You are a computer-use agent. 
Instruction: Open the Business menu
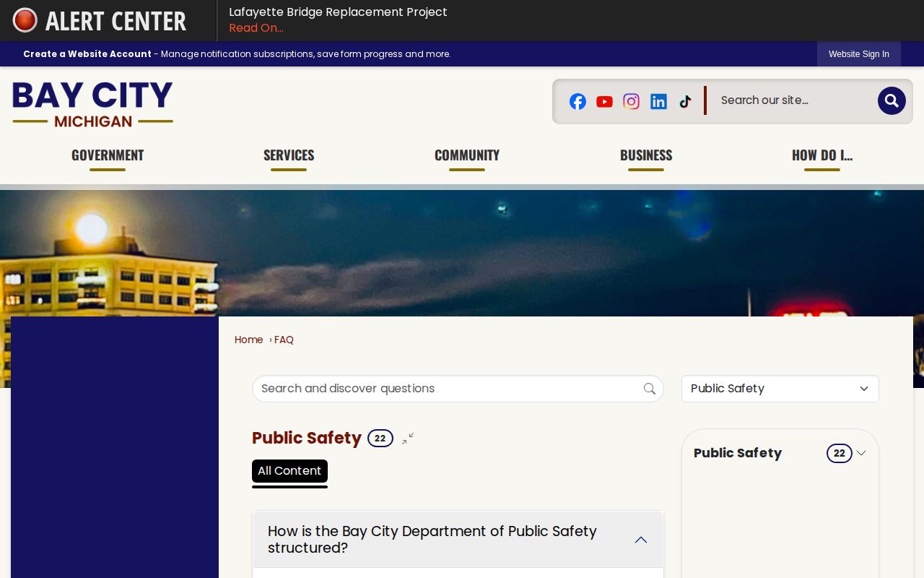646,155
